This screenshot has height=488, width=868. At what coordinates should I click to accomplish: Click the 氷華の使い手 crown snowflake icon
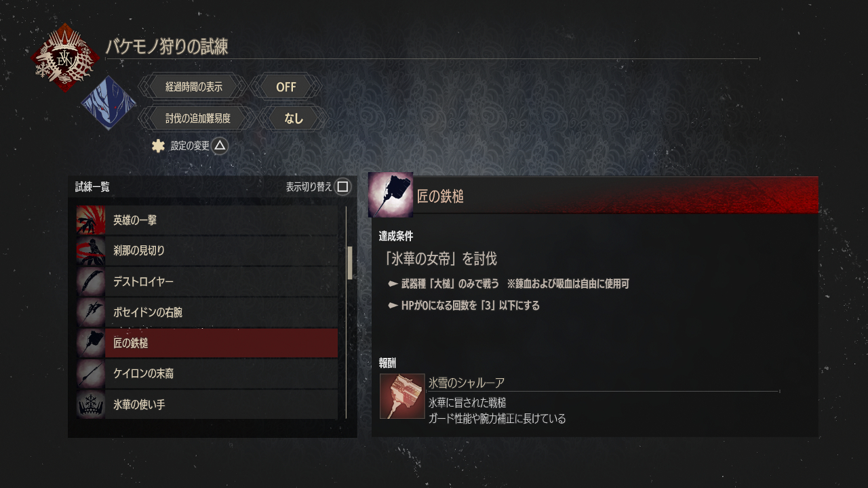pyautogui.click(x=91, y=405)
